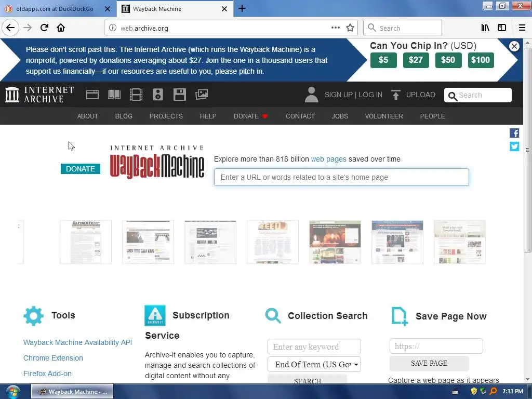
Task: Click the browser Forward arrow button
Action: click(x=28, y=28)
